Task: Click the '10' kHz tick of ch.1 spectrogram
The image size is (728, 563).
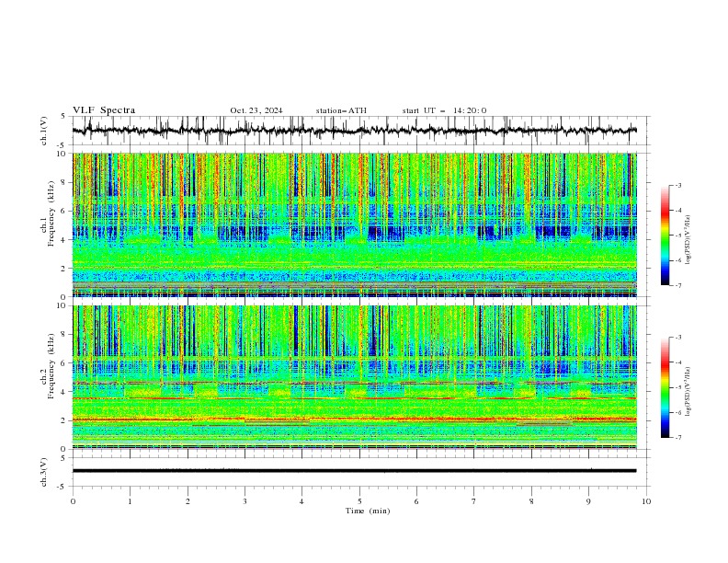Action: 63,154
